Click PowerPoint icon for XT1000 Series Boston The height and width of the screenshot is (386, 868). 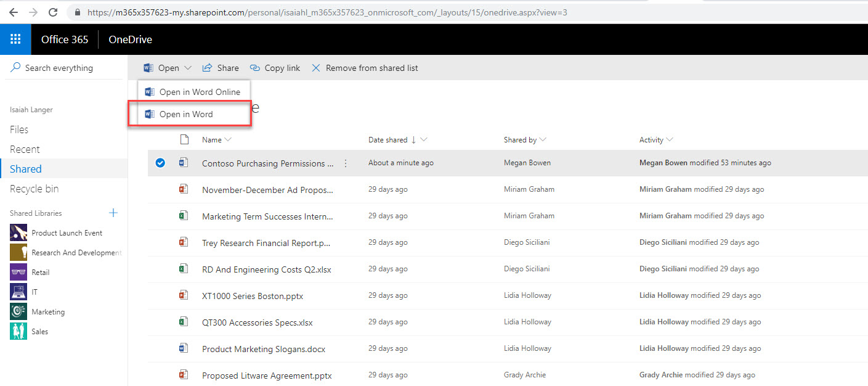pos(183,295)
